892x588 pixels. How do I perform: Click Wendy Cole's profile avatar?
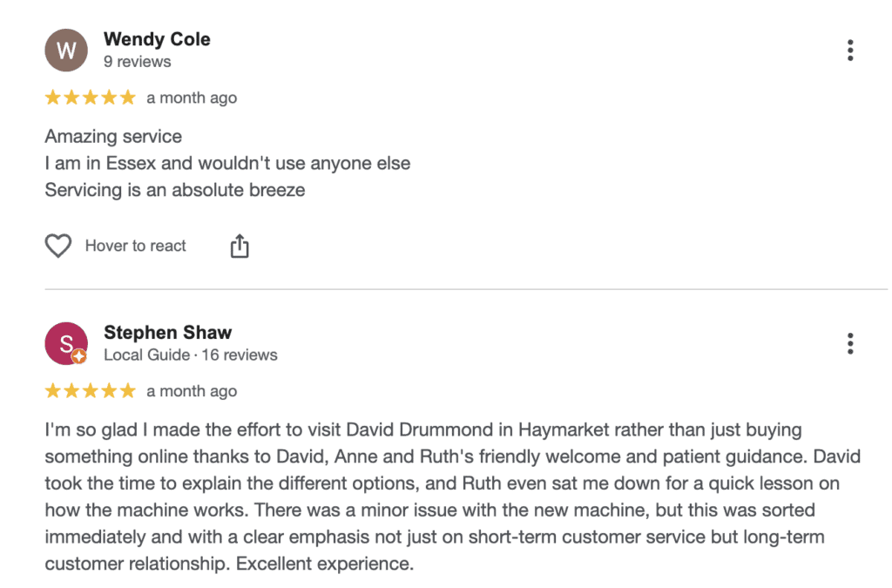[66, 51]
